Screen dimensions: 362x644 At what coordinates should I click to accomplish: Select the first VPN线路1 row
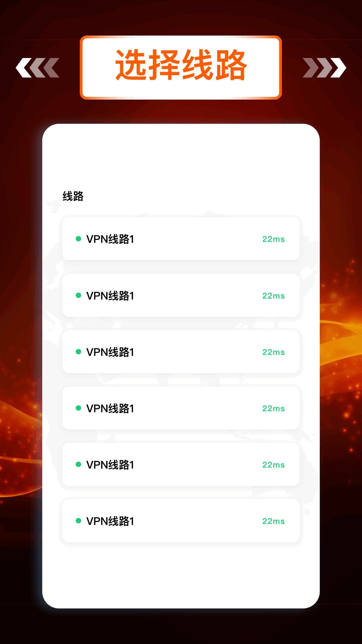181,239
